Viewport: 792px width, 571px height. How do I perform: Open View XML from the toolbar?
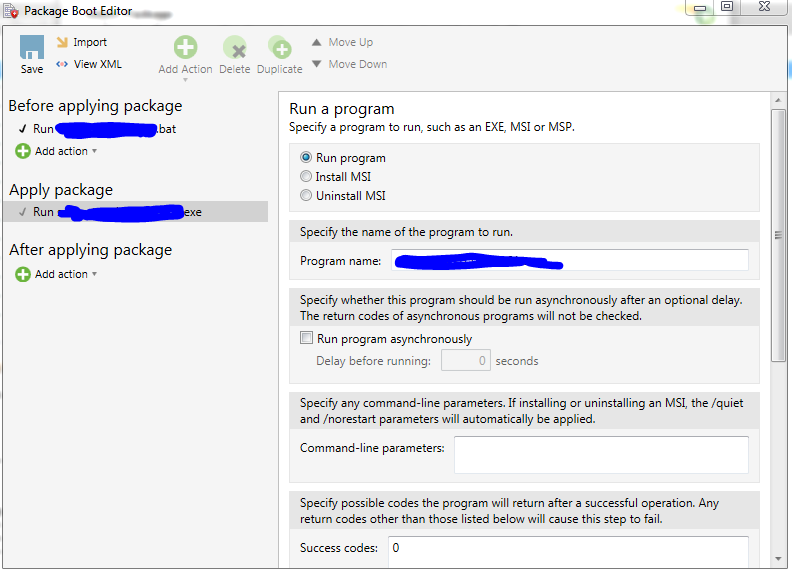point(89,64)
